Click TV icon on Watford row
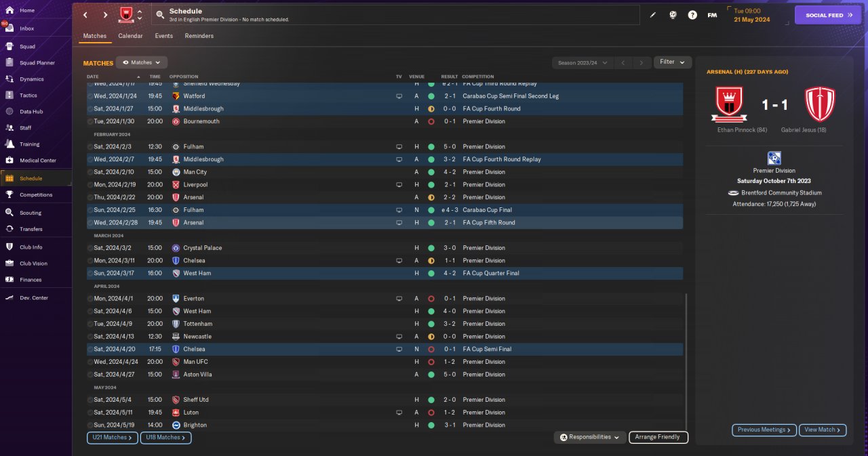Image resolution: width=868 pixels, height=456 pixels. [399, 96]
